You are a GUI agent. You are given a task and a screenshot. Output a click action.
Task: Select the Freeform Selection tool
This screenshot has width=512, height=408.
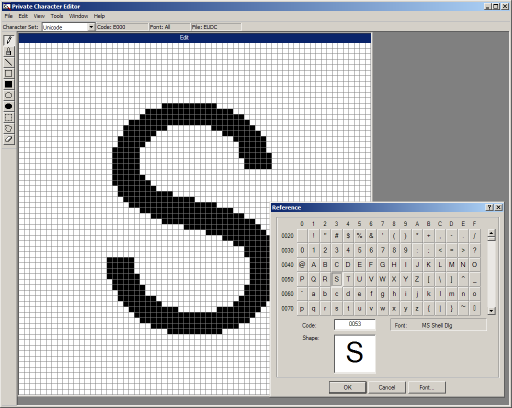(9, 128)
